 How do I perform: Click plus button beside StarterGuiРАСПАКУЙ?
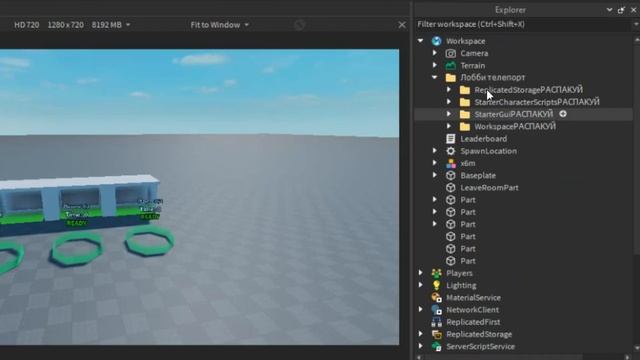point(563,114)
